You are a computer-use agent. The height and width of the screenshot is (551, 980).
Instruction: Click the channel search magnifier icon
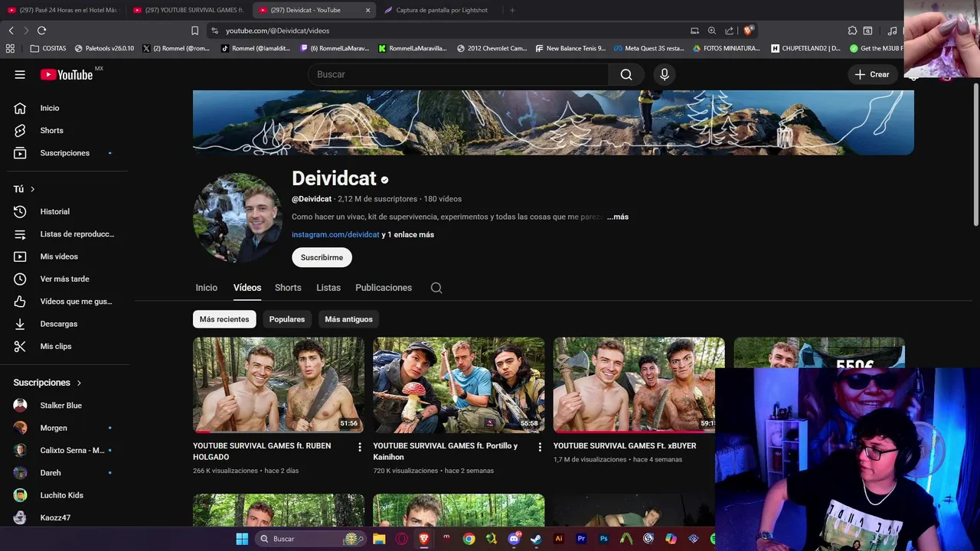[x=436, y=288]
